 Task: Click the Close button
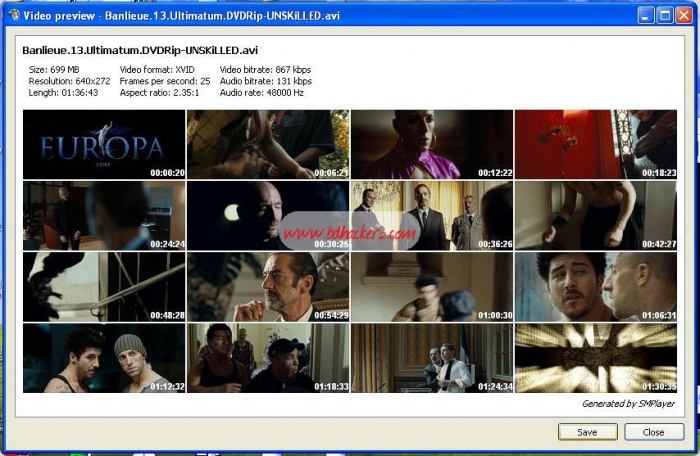(654, 432)
